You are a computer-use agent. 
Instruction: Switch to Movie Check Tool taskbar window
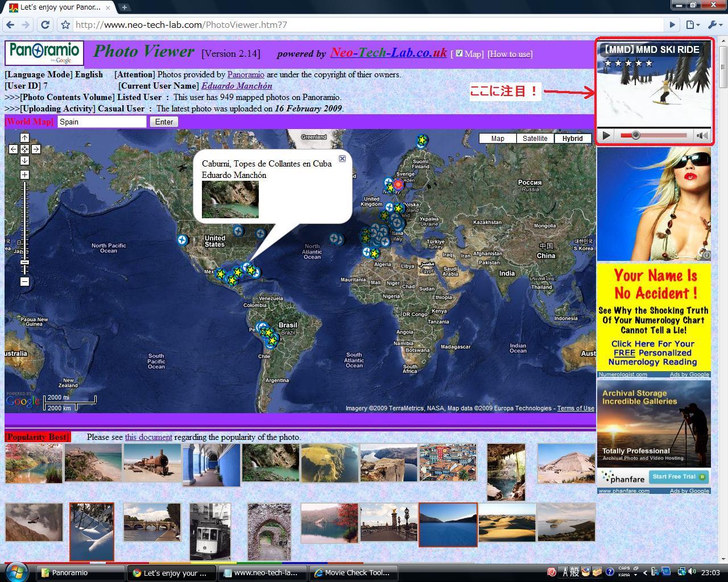pyautogui.click(x=353, y=573)
